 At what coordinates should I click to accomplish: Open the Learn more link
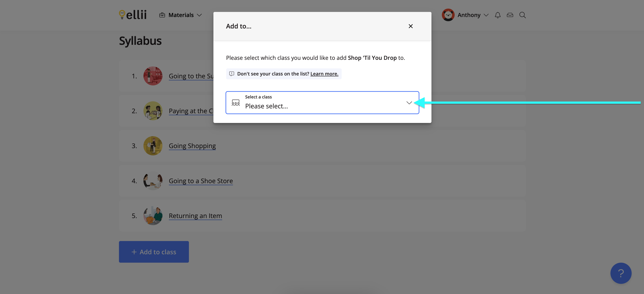(x=324, y=74)
